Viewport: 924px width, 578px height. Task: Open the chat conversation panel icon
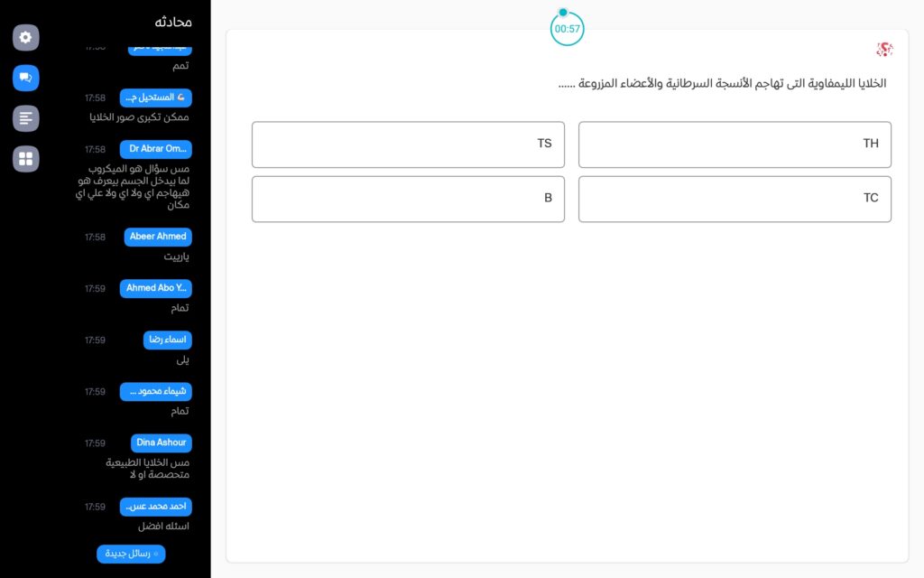(x=26, y=78)
